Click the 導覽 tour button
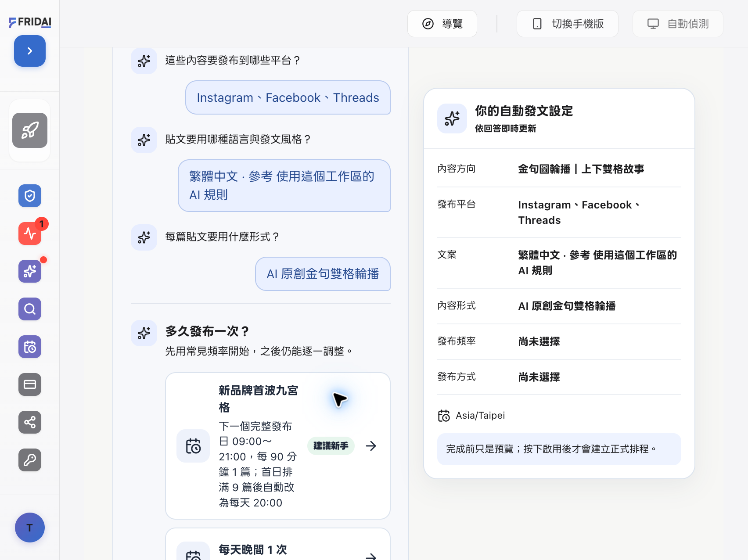Viewport: 748px width, 560px height. tap(442, 24)
